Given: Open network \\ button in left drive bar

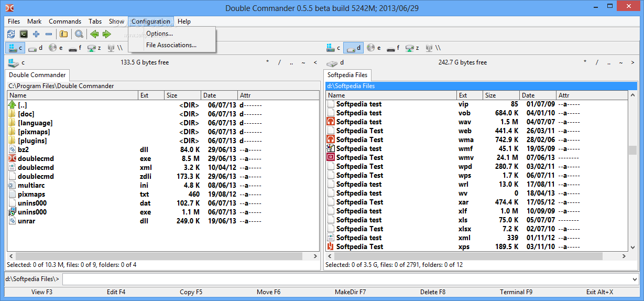Looking at the screenshot, I should [114, 48].
